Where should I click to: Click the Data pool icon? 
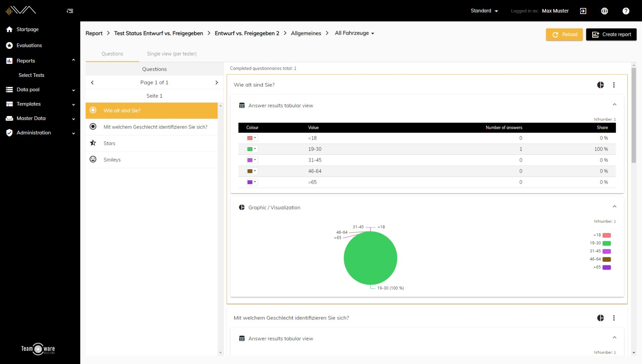coord(9,89)
